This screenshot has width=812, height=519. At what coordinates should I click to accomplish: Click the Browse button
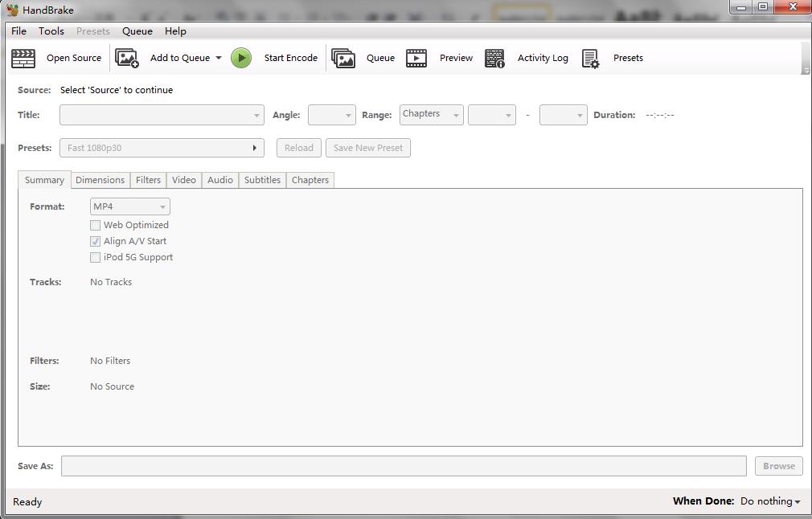(779, 466)
